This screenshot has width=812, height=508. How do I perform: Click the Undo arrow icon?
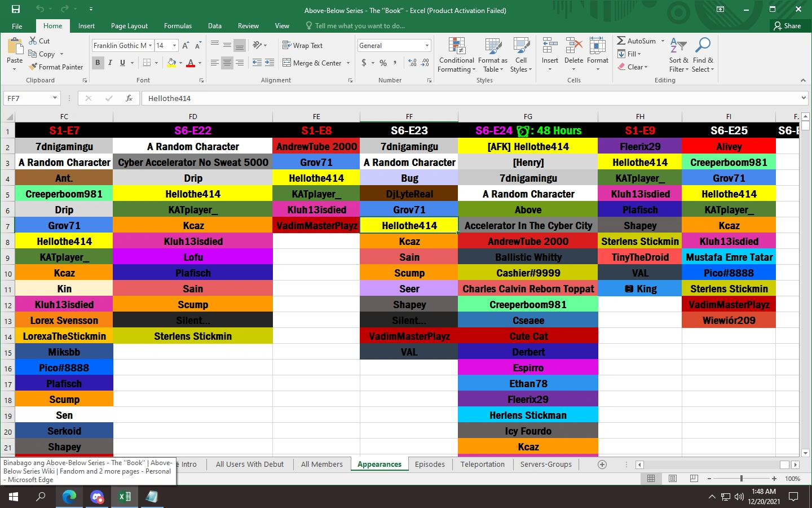[x=39, y=9]
